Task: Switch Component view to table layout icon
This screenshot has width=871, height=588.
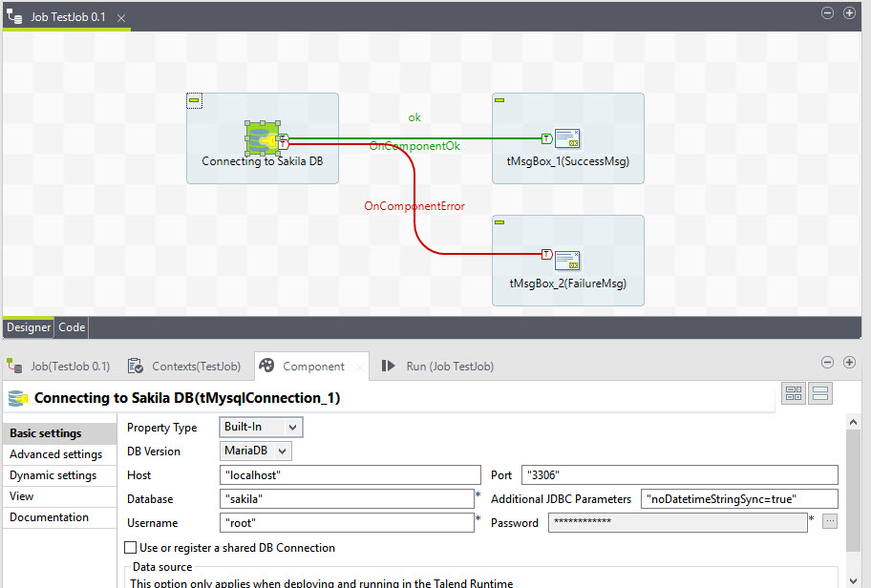Action: 794,392
